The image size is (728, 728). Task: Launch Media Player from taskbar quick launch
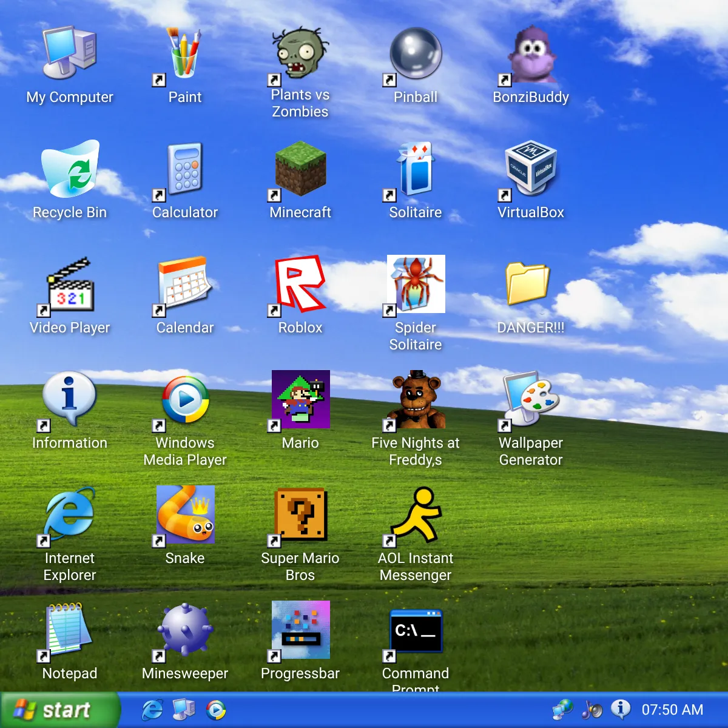215,710
